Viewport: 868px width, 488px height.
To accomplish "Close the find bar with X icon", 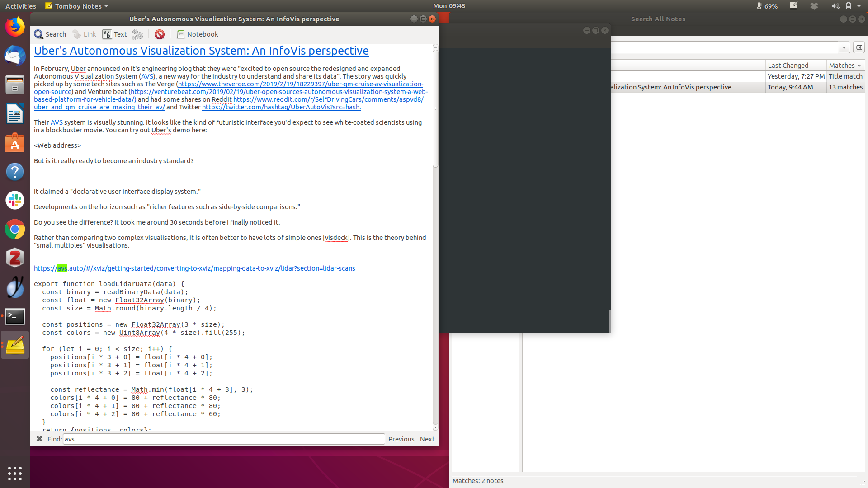I will click(x=39, y=439).
